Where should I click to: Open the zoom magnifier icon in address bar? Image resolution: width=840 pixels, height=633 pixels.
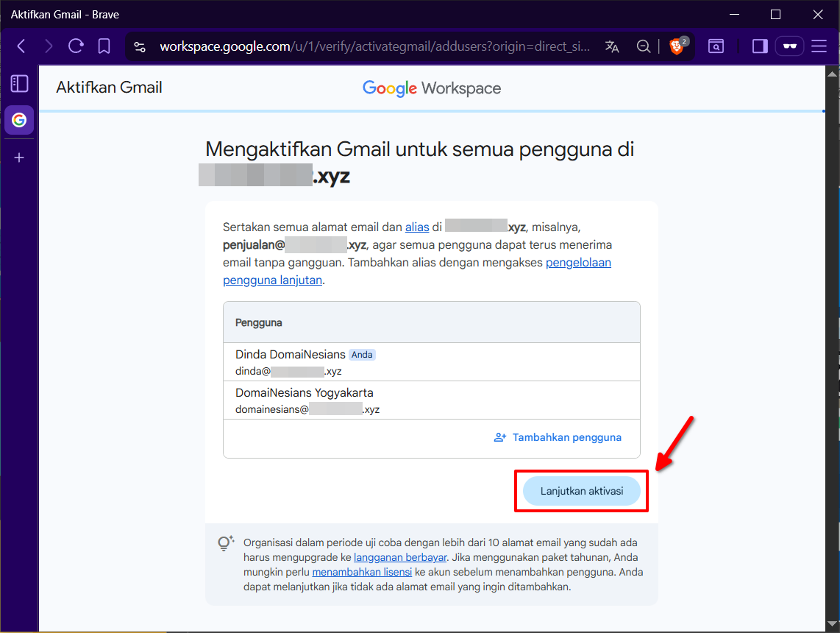click(644, 46)
